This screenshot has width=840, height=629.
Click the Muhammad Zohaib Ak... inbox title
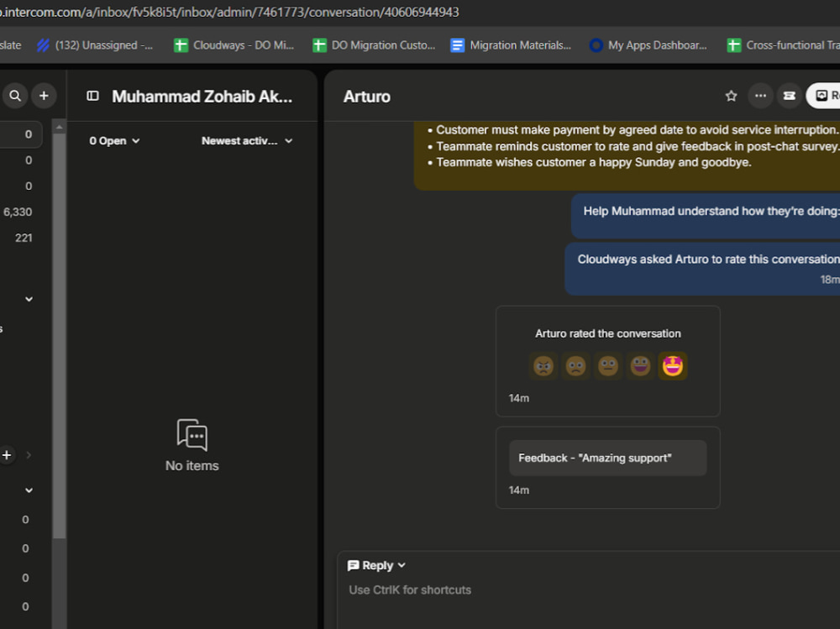(x=202, y=97)
